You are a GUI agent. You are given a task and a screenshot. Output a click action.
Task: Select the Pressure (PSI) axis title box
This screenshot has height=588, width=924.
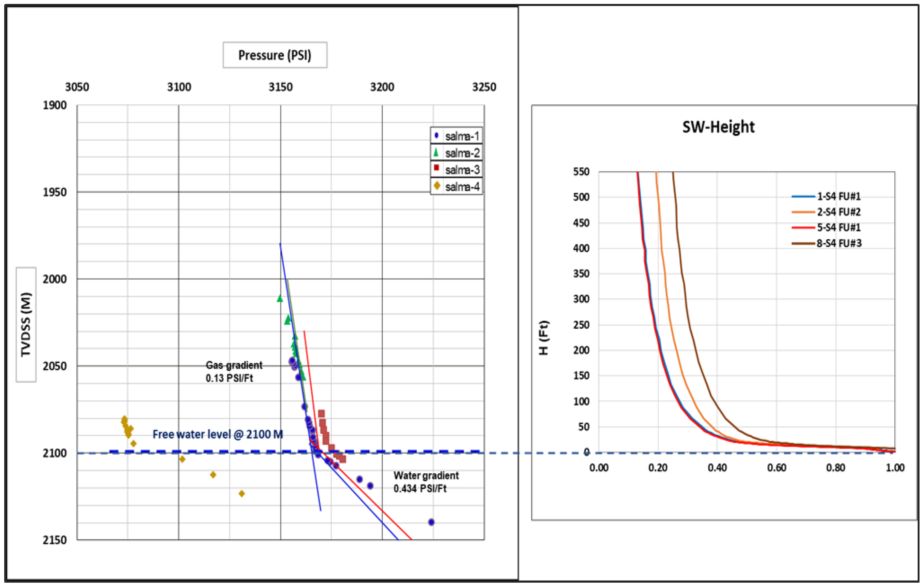pos(275,55)
